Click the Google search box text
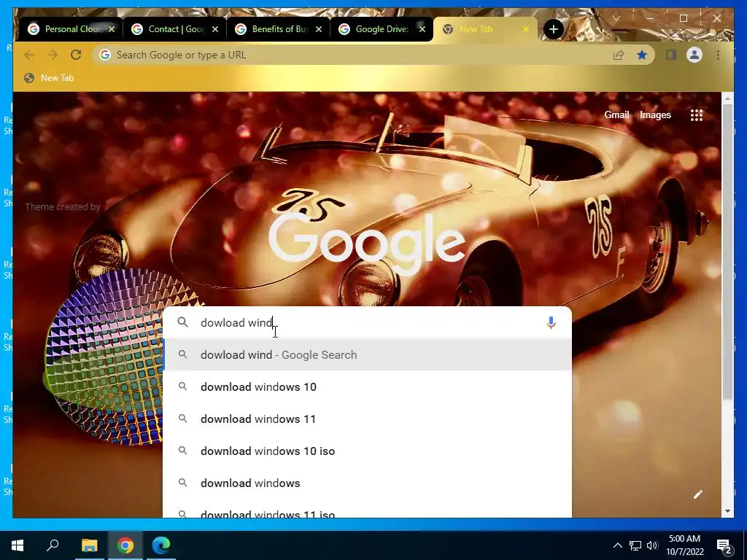Screen dimensions: 747x560 (367, 322)
